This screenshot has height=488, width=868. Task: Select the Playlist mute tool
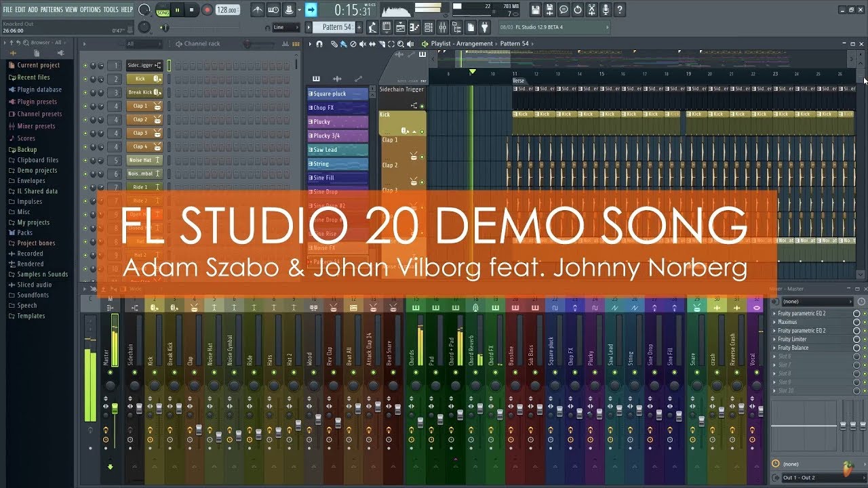coord(362,44)
